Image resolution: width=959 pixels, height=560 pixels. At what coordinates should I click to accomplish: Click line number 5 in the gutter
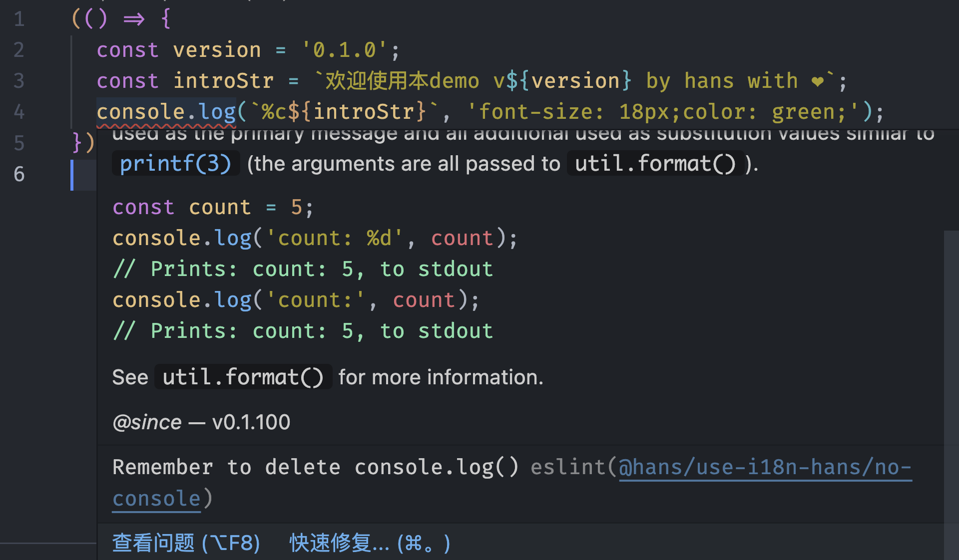pyautogui.click(x=19, y=144)
